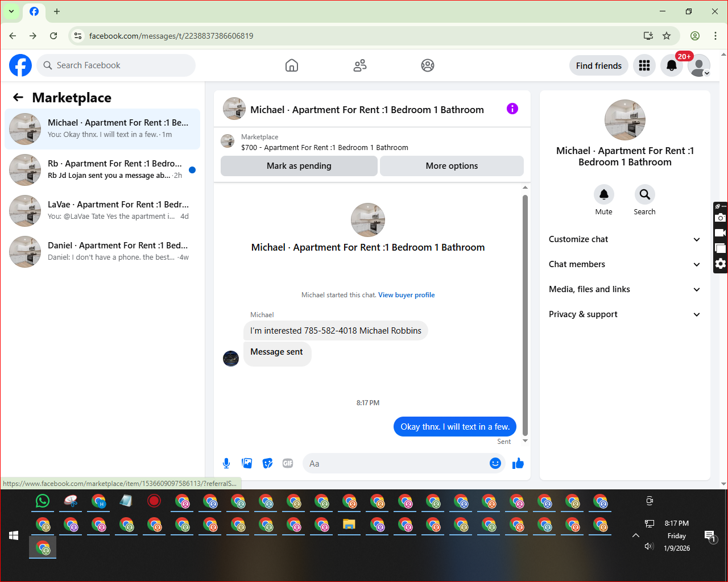
Task: Expand the Privacy & support section
Action: (x=624, y=314)
